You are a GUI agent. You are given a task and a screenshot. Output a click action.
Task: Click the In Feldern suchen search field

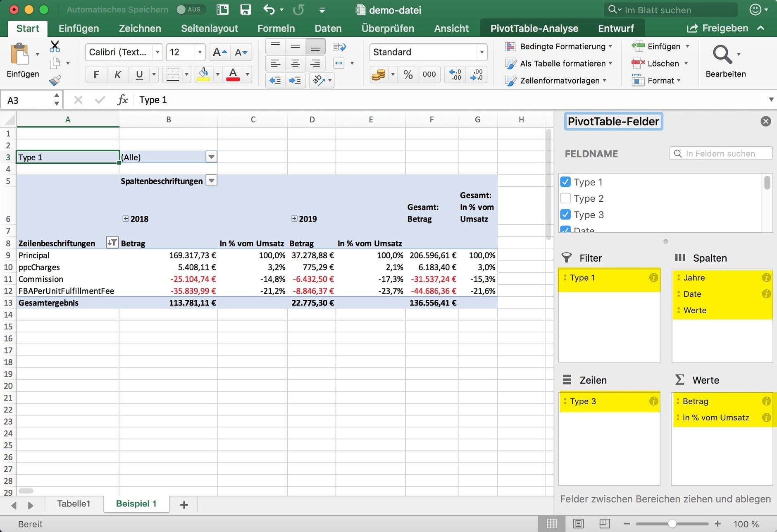click(720, 153)
